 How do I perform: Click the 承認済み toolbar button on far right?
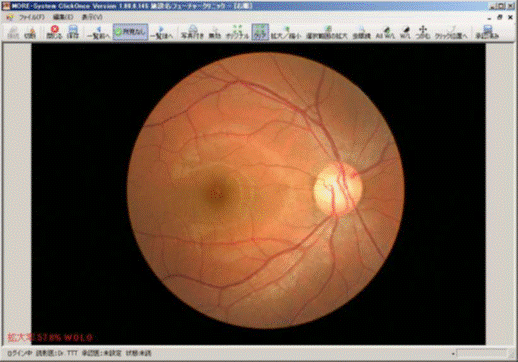tap(487, 32)
